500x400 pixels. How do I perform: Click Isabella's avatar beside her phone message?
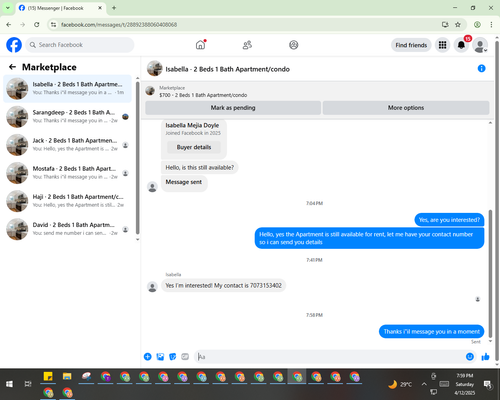click(x=152, y=287)
